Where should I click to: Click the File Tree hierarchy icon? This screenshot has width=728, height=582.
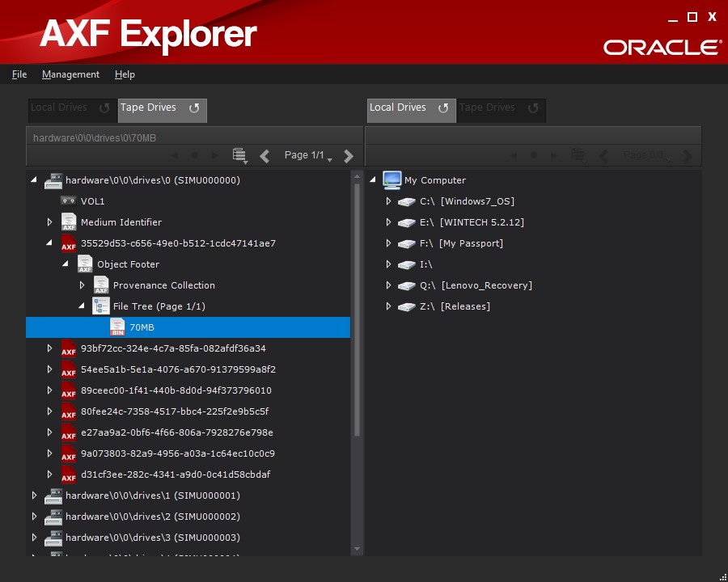click(x=101, y=306)
